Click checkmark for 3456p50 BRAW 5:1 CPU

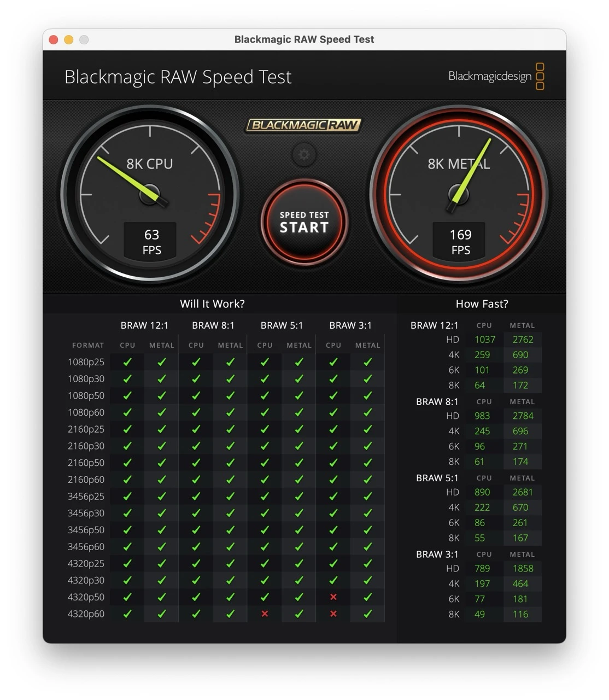(265, 530)
